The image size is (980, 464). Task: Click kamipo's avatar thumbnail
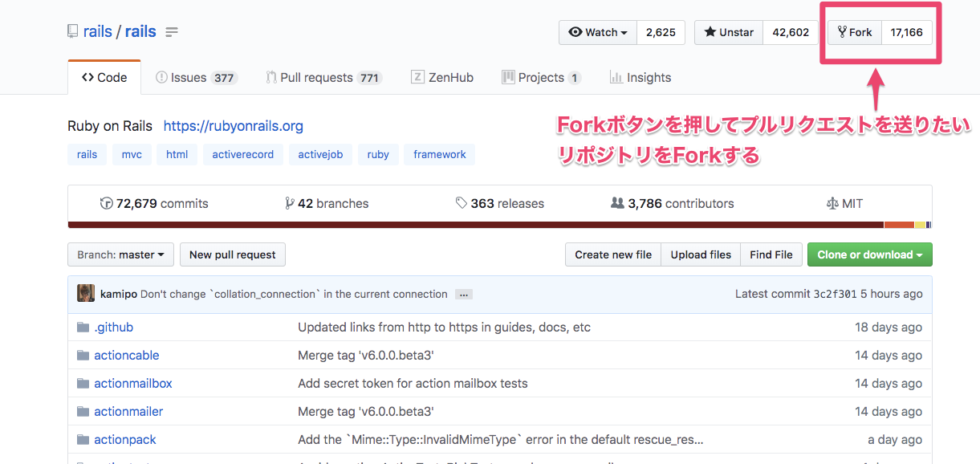[86, 294]
